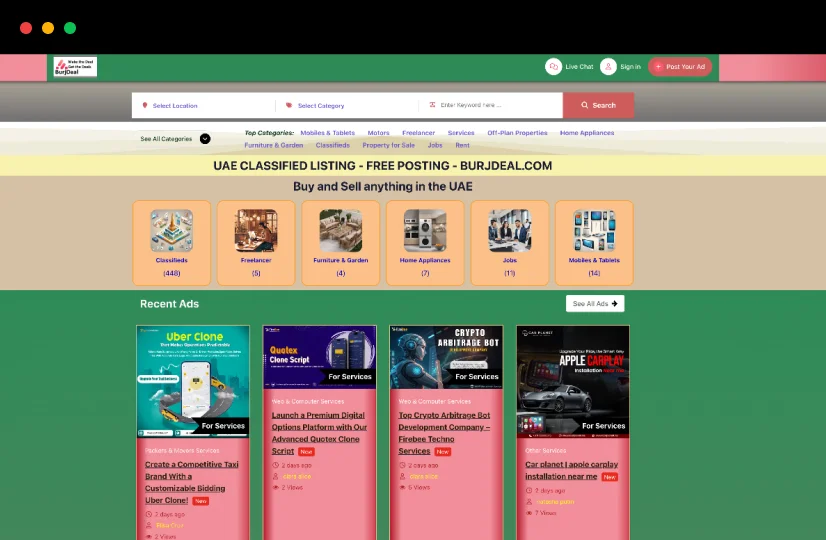Select Mobiles & Tablets (14) card icon
Viewport: 826px width, 540px height.
tap(594, 231)
